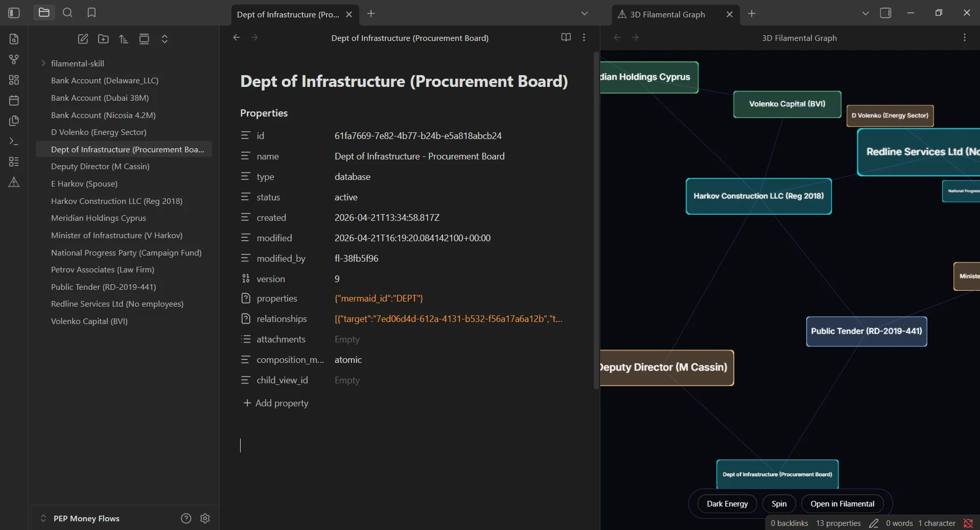This screenshot has width=980, height=530.
Task: Change file sort order
Action: coord(124,39)
